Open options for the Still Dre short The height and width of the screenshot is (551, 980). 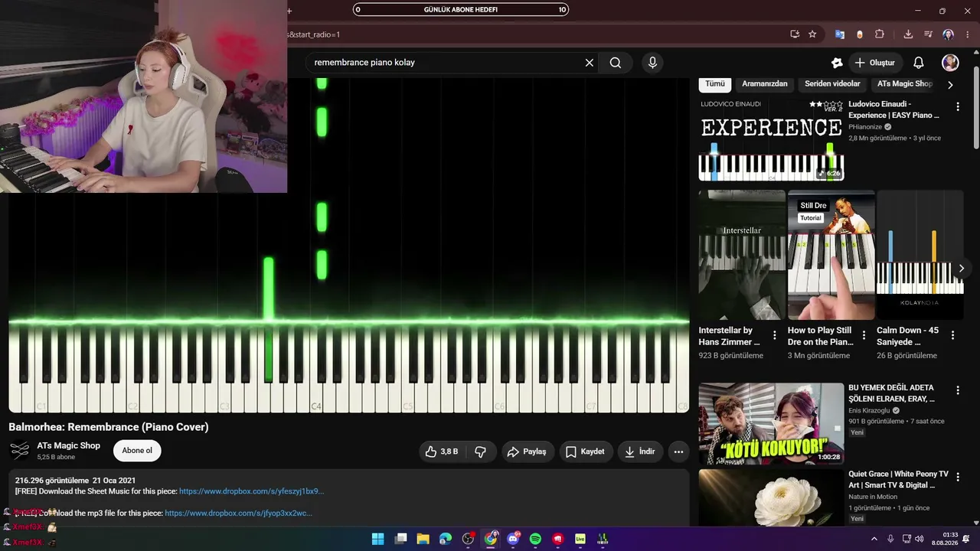click(x=864, y=335)
